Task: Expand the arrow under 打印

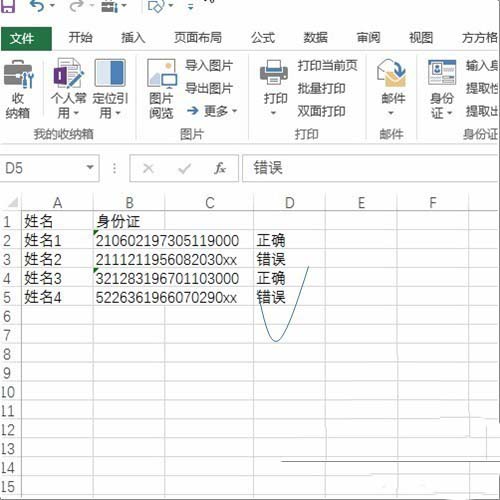Action: click(x=273, y=113)
